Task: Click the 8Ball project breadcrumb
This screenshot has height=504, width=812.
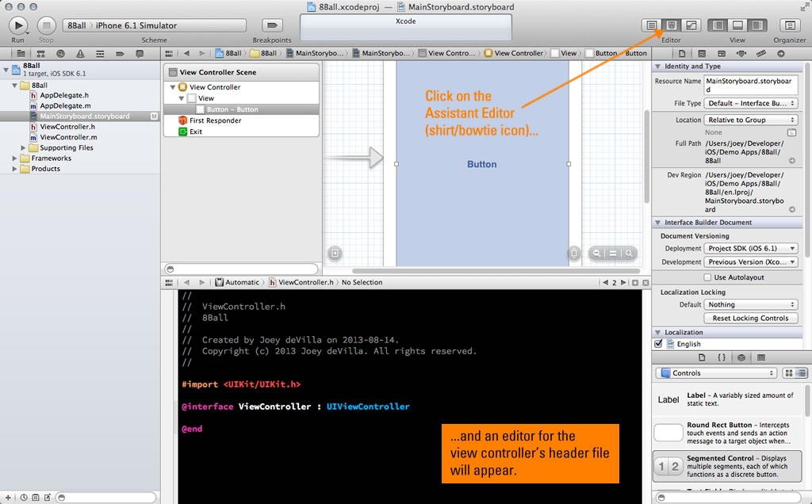Action: 228,53
